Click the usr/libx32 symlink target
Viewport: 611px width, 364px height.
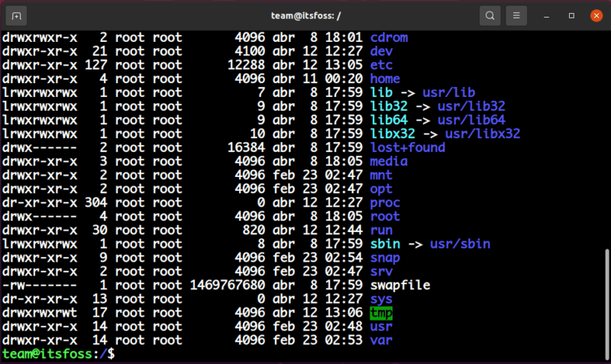click(x=482, y=134)
